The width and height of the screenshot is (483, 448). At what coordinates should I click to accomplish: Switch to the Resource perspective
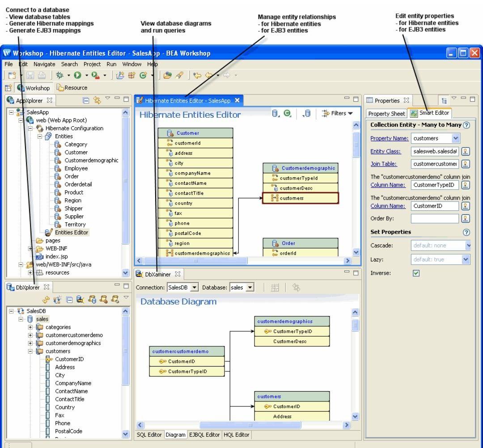[72, 88]
